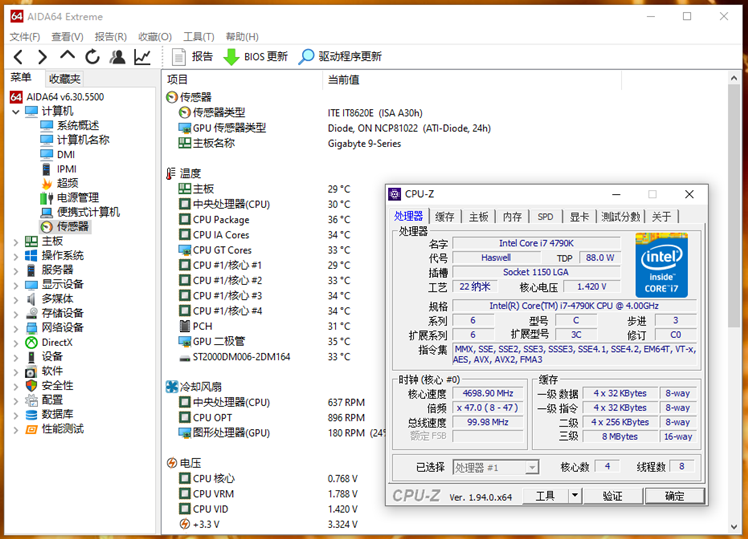Screen dimensions: 748x539
Task: Click the CPU-Z 工具 tools button
Action: (546, 497)
